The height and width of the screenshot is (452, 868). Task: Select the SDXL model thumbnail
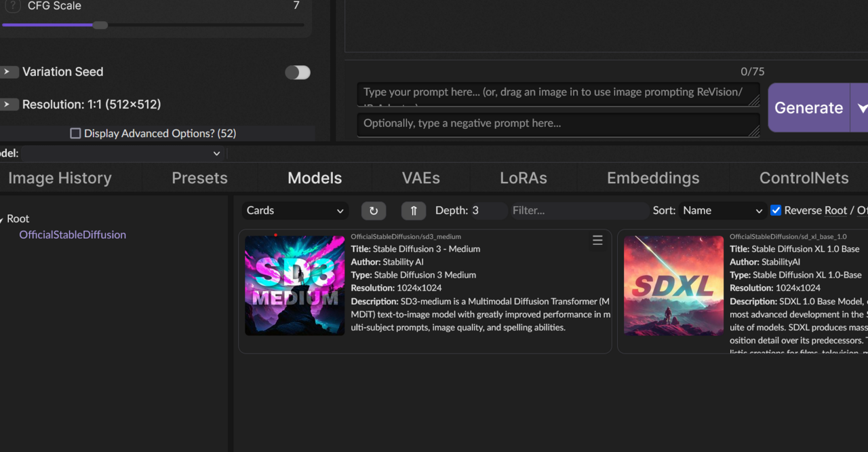coord(673,286)
